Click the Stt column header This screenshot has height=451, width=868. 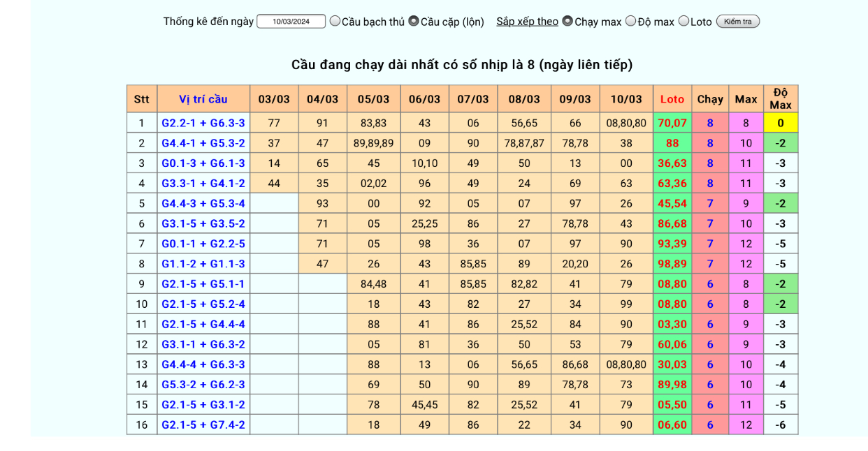[x=142, y=99]
